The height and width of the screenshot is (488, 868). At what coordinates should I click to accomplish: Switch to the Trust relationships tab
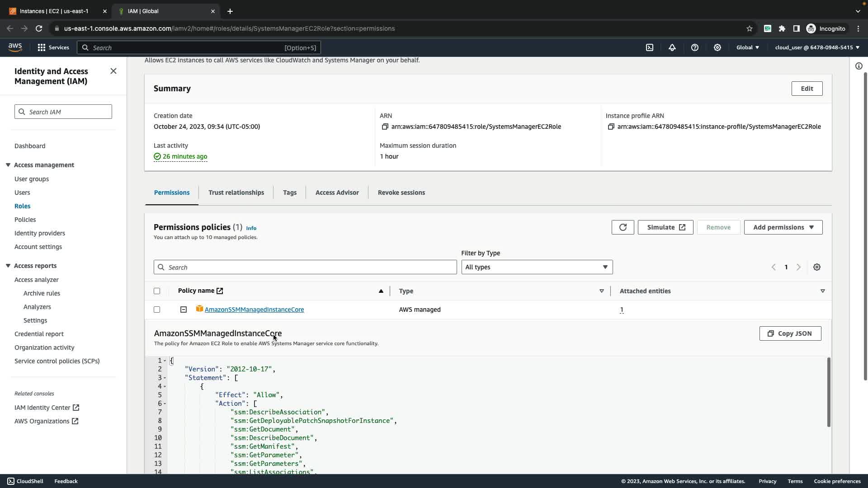coord(236,192)
